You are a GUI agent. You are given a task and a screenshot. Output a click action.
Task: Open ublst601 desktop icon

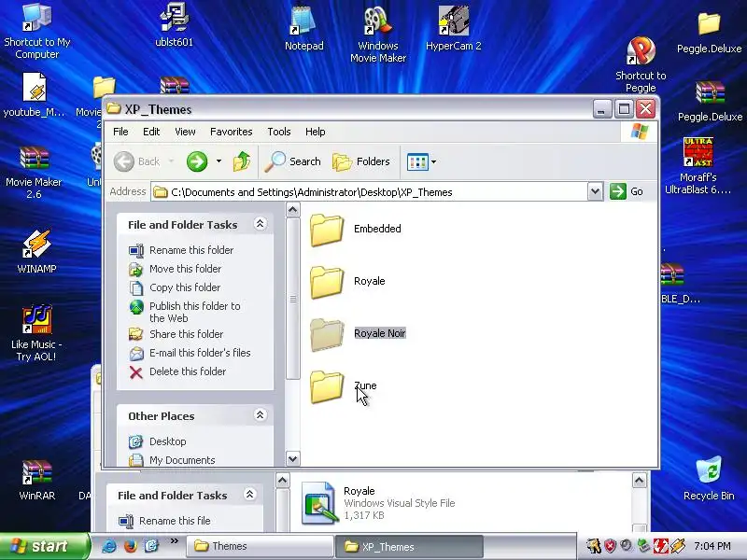click(x=175, y=25)
